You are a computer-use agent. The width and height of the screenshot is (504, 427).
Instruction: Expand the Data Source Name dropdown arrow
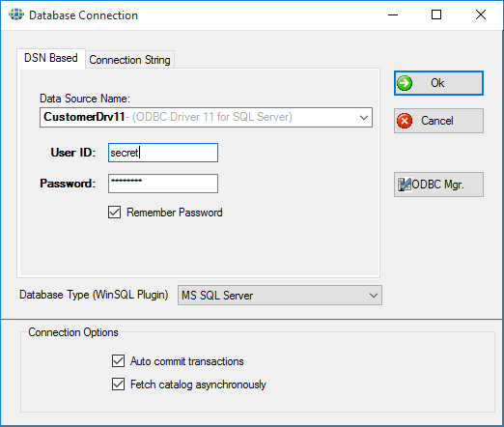(x=364, y=118)
